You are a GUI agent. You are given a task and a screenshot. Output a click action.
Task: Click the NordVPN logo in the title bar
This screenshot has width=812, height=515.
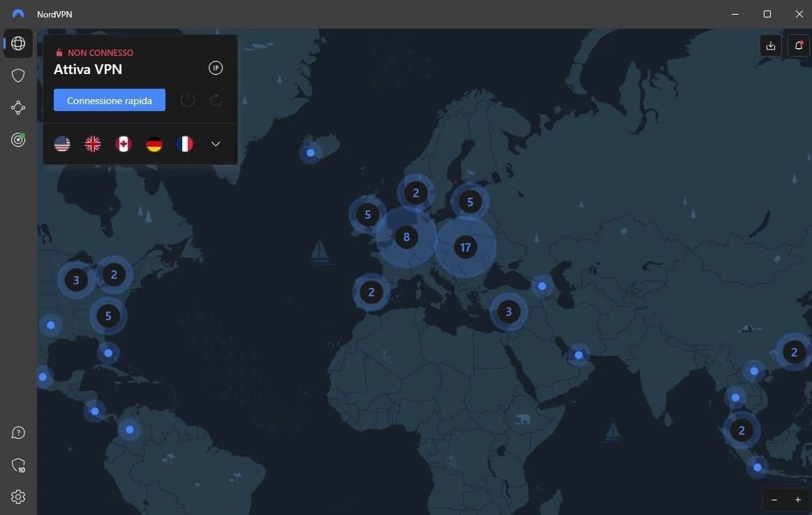[17, 13]
